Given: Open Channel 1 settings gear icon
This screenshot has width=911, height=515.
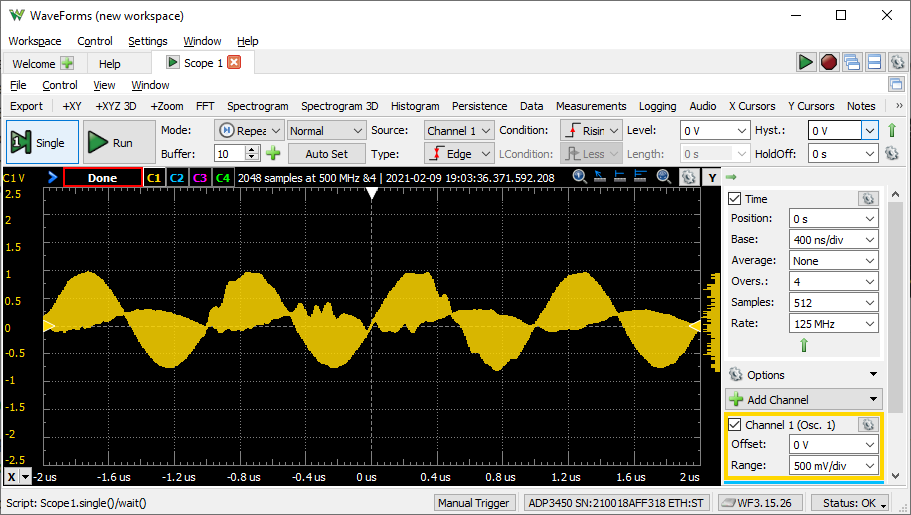Looking at the screenshot, I should click(867, 425).
